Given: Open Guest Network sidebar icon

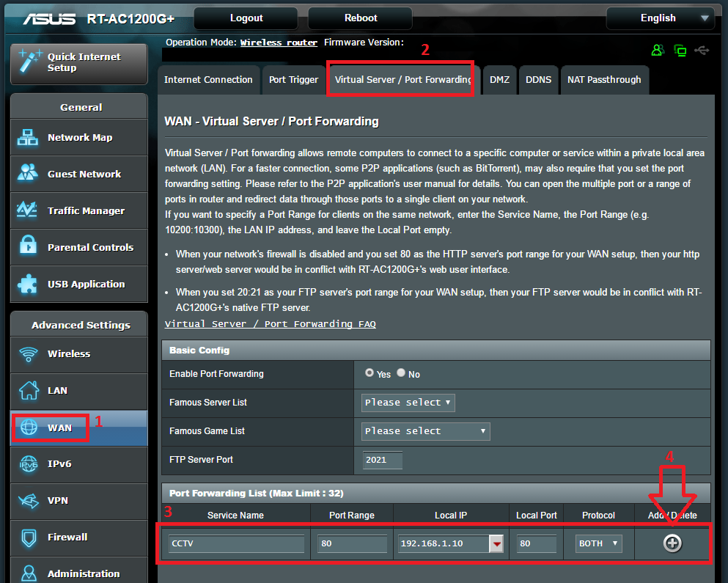Looking at the screenshot, I should tap(29, 174).
